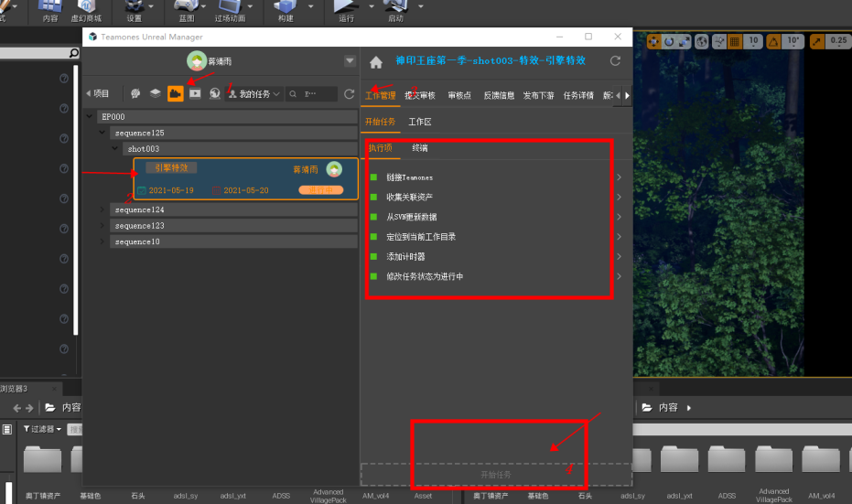Click the layers stack icon in manager toolbar
This screenshot has width=852, height=504.
click(156, 93)
